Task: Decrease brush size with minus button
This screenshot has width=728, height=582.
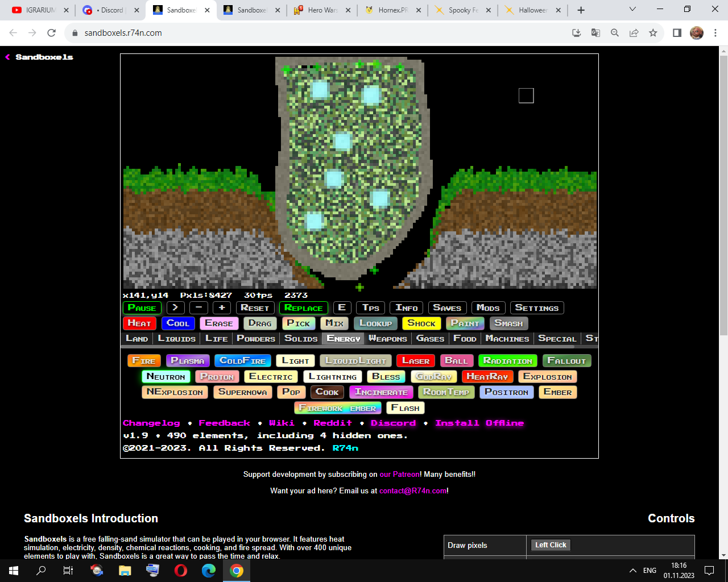Action: 198,307
